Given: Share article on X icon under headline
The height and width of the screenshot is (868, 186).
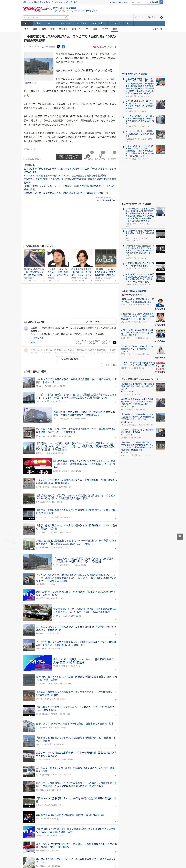Looking at the screenshot, I should [x=59, y=47].
